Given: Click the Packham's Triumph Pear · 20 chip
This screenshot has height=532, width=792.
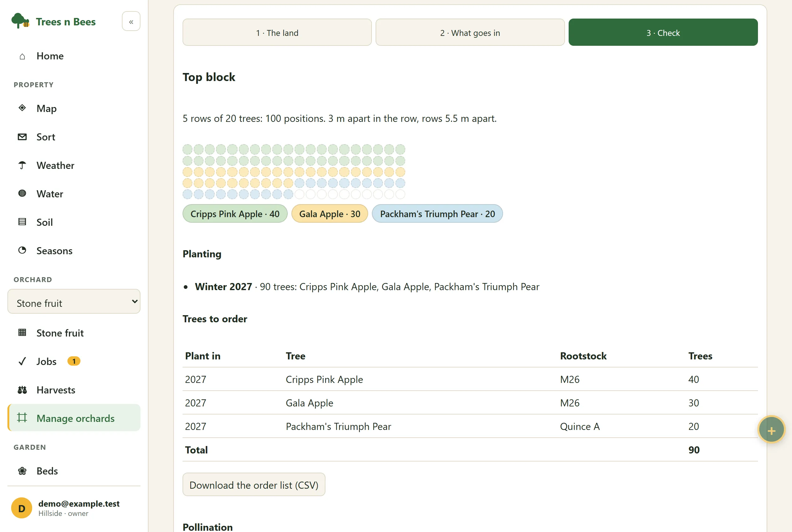Looking at the screenshot, I should tap(437, 214).
